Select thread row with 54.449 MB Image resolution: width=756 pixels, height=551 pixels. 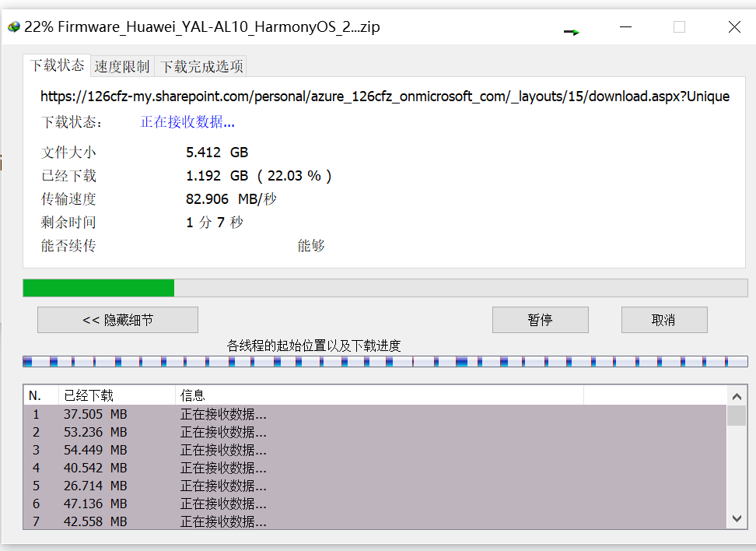point(375,450)
